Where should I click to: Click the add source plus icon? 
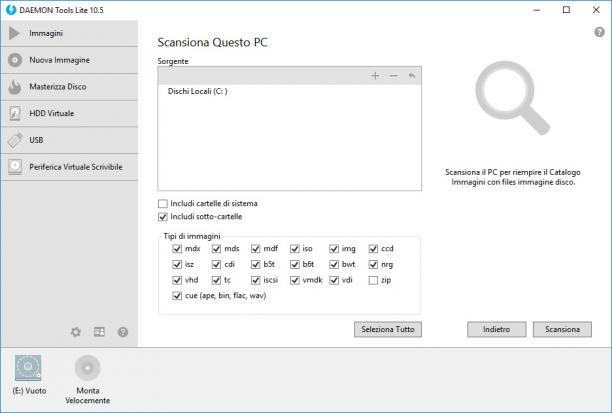[375, 76]
